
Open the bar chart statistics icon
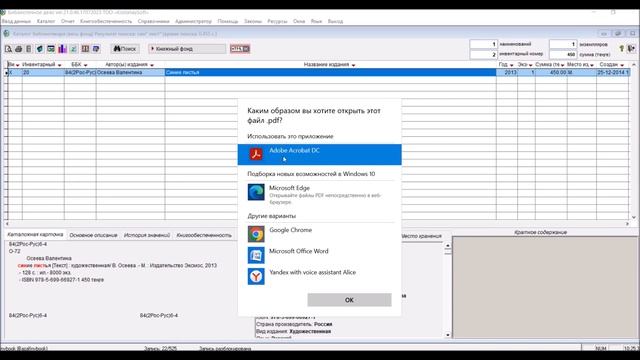click(x=62, y=49)
